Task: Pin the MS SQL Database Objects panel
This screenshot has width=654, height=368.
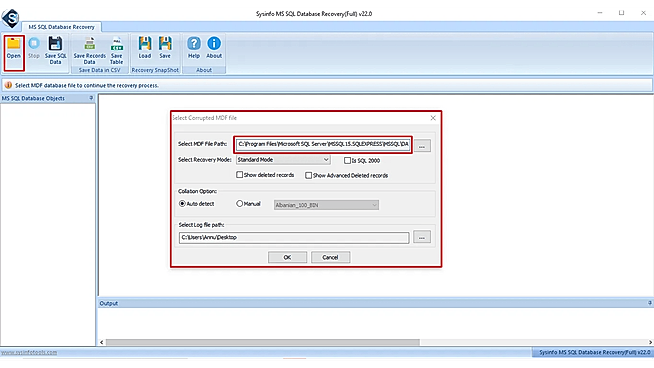Action: pyautogui.click(x=91, y=98)
